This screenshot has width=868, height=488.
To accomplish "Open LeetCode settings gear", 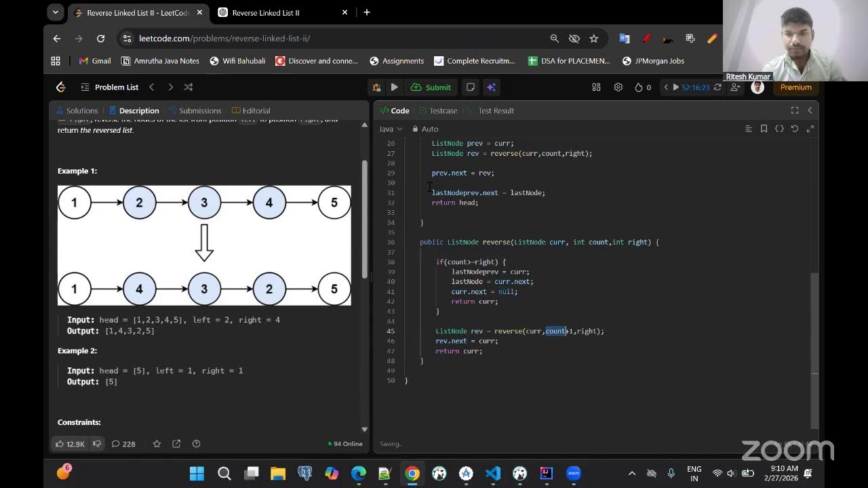I will [618, 87].
